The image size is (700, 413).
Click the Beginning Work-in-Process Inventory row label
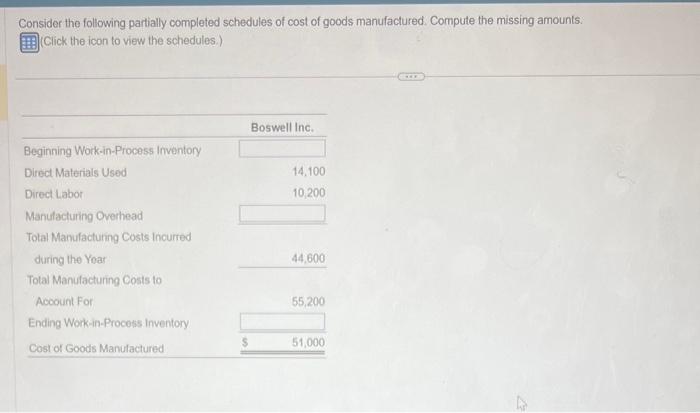pos(112,150)
